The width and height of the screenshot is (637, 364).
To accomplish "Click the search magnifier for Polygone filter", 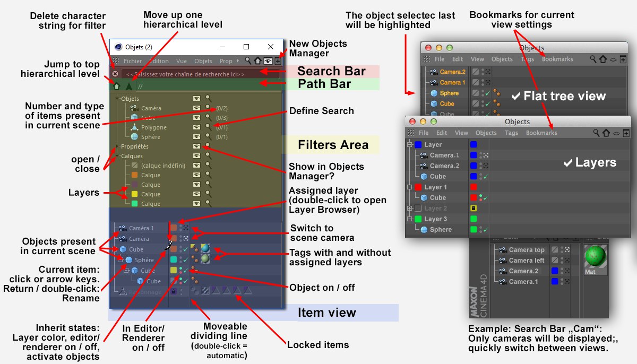I will (x=209, y=127).
